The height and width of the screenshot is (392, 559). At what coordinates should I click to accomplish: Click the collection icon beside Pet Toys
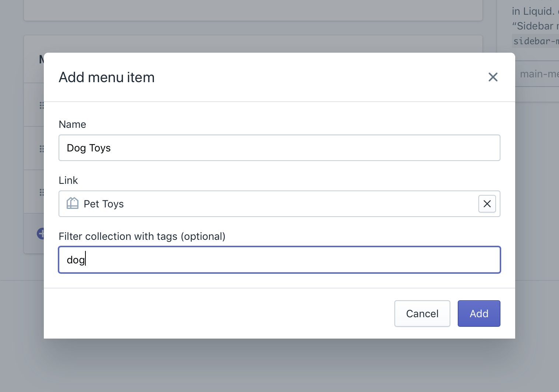click(x=73, y=203)
